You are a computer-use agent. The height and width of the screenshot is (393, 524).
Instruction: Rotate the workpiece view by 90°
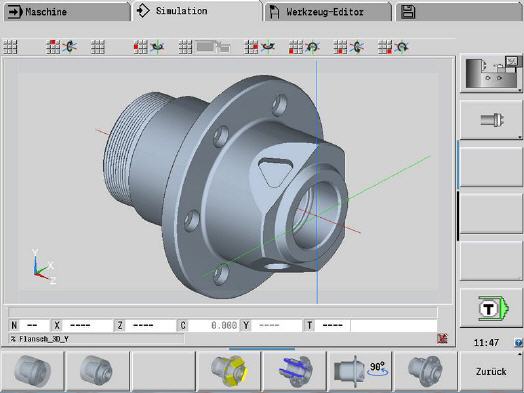click(360, 371)
